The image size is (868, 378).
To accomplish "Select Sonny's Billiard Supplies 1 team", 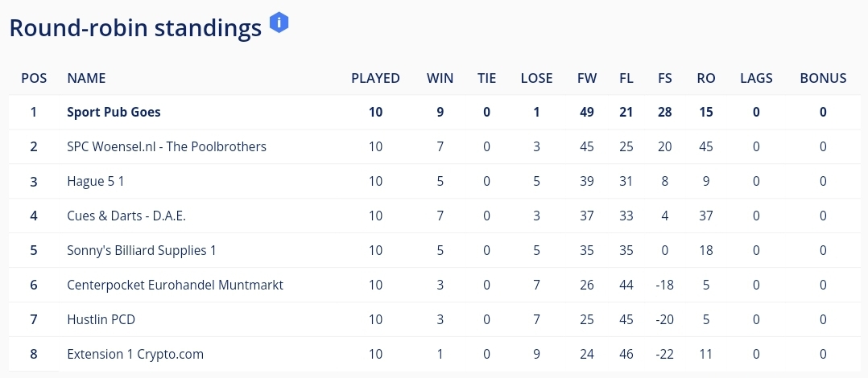I will click(x=141, y=250).
